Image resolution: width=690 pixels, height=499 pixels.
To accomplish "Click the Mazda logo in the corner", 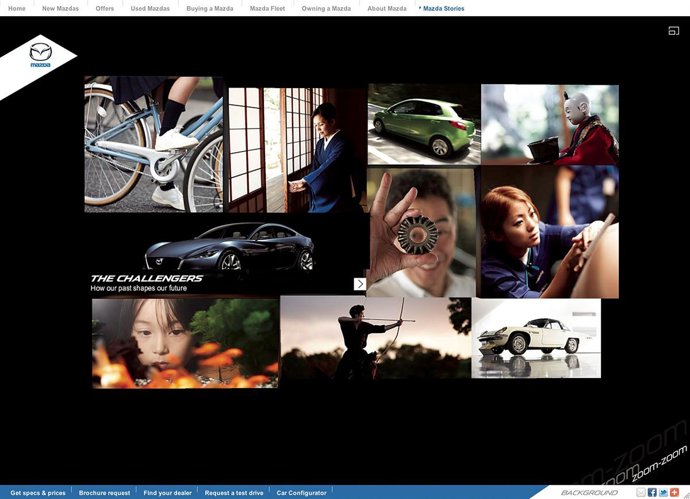I will [x=39, y=57].
